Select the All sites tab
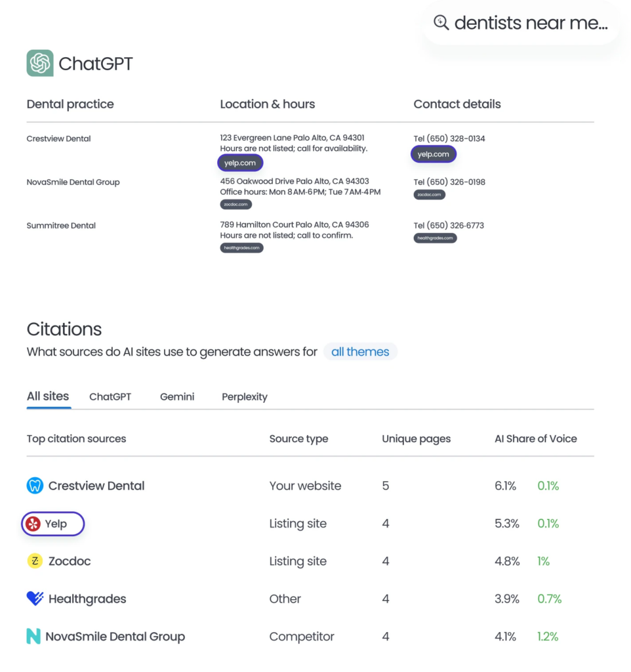Screen dimensions: 631x672 [47, 396]
